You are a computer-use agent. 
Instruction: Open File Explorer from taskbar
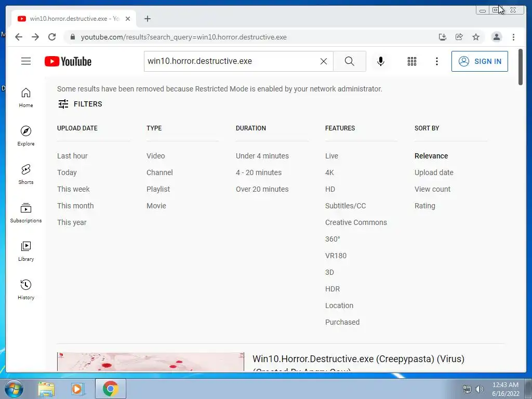pos(46,389)
